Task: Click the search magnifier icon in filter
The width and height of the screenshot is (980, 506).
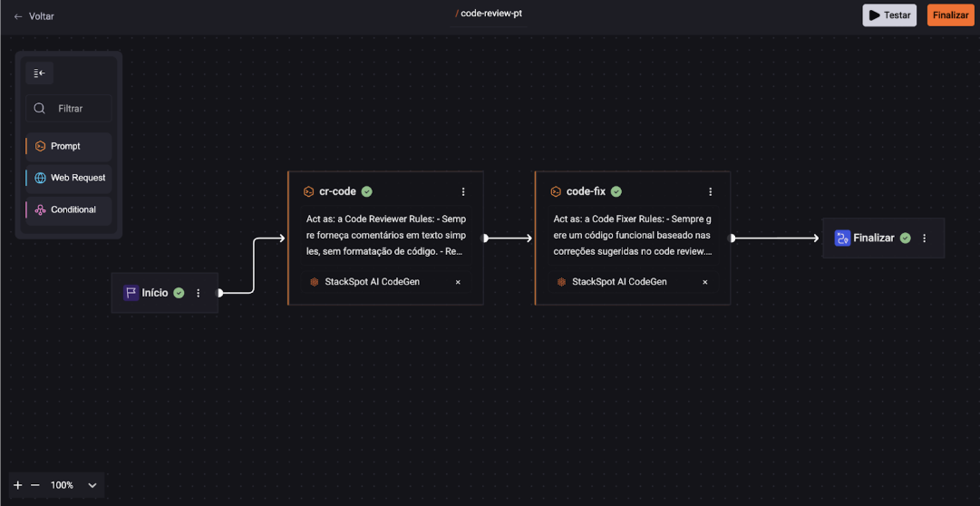Action: pos(40,109)
